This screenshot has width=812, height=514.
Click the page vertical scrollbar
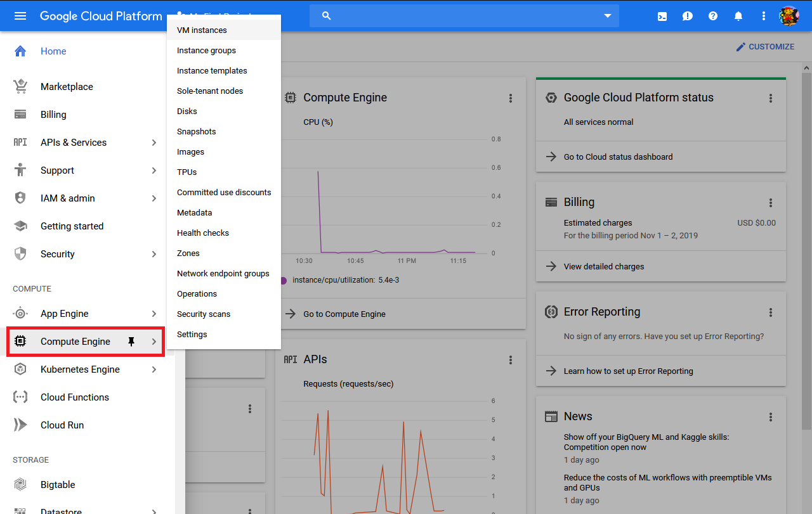[807, 250]
